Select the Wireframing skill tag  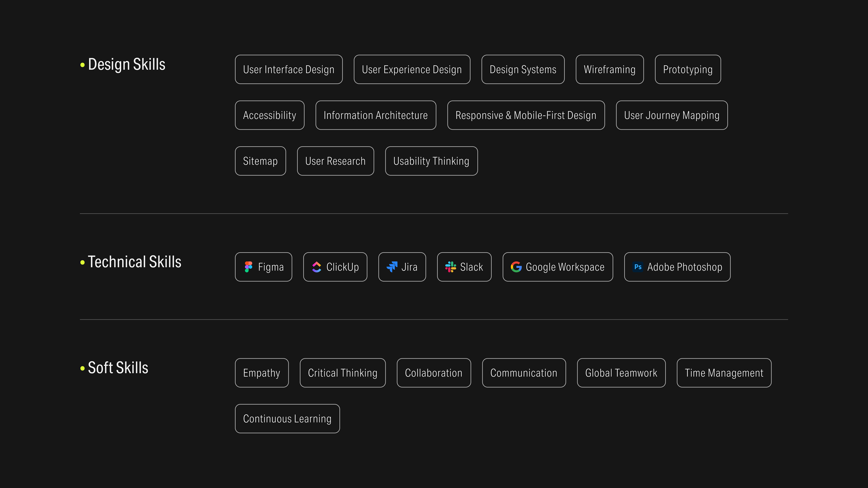pyautogui.click(x=609, y=69)
